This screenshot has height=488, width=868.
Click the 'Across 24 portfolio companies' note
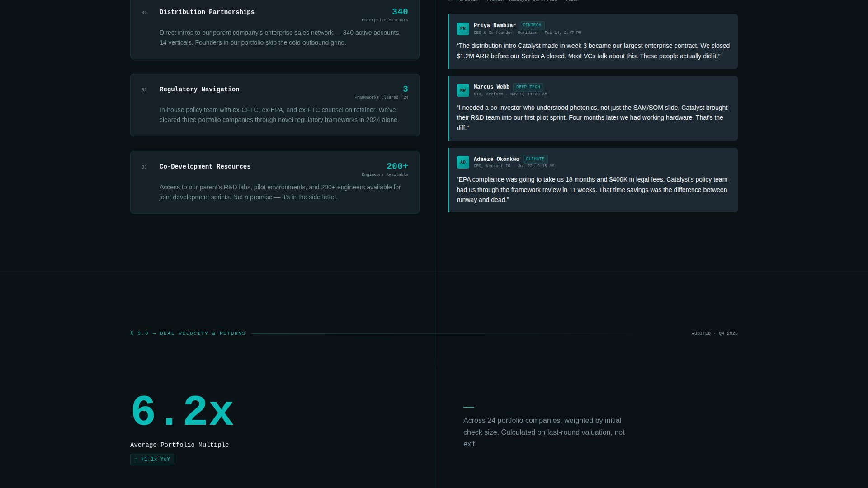click(544, 432)
